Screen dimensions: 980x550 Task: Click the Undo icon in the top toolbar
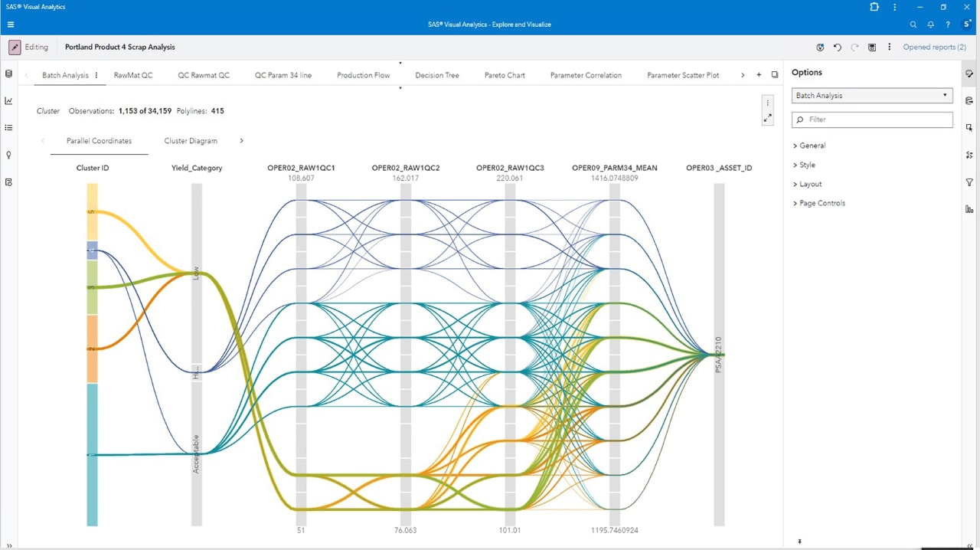coord(837,47)
